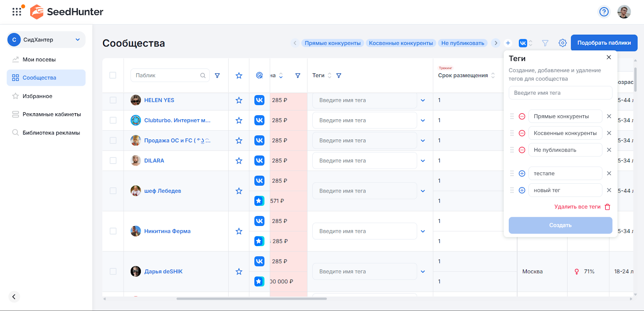
Task: Open the help question mark icon
Action: coord(604,12)
